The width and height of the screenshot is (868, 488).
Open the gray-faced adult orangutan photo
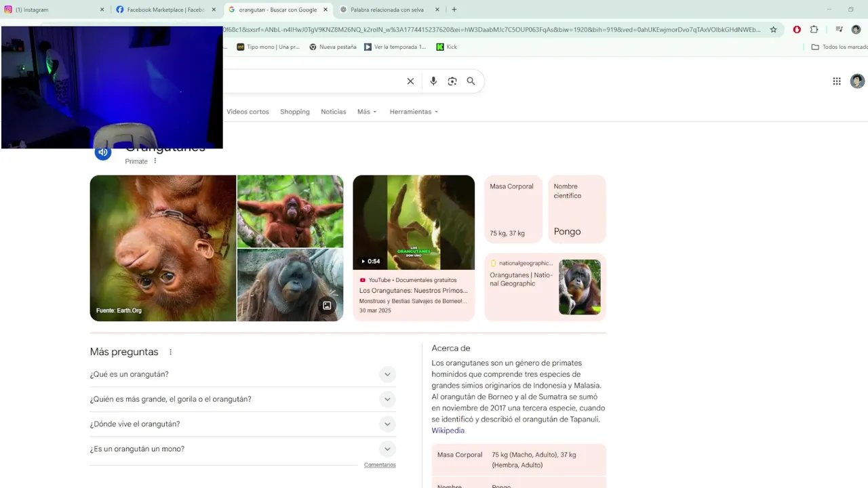(290, 285)
